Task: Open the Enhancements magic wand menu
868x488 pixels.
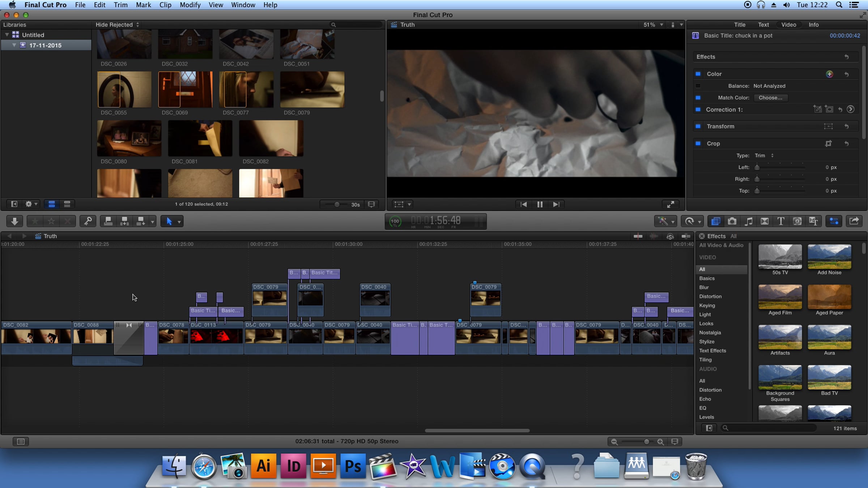Action: click(665, 221)
